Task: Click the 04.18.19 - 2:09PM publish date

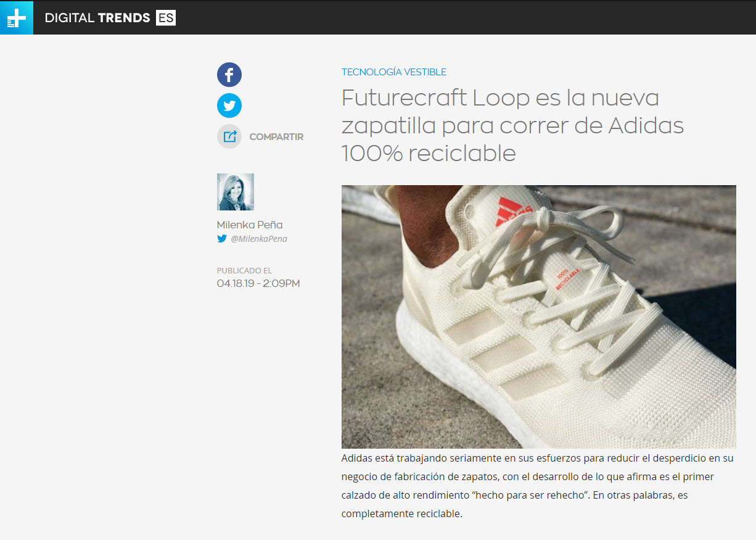Action: 258,284
